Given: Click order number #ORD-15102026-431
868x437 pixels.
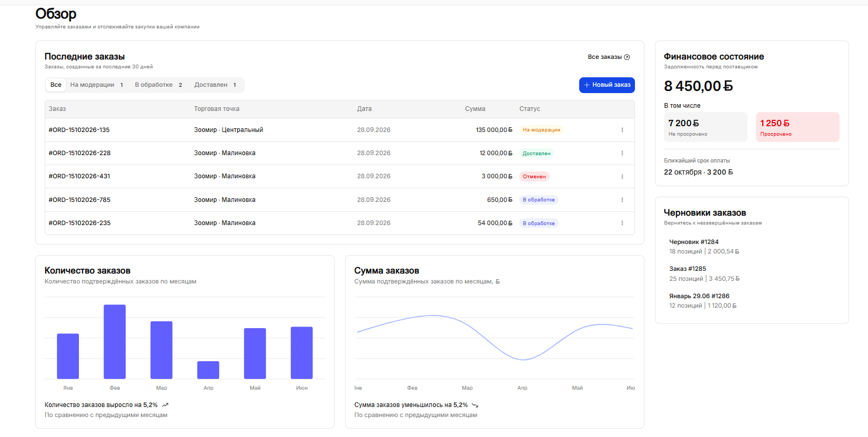Looking at the screenshot, I should [79, 176].
